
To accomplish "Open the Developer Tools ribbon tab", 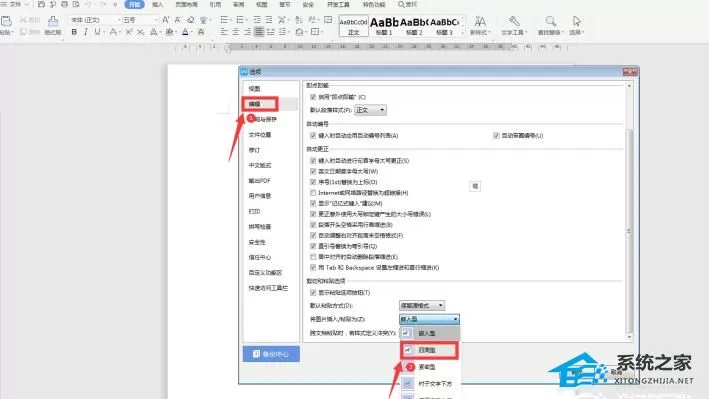I will (338, 5).
